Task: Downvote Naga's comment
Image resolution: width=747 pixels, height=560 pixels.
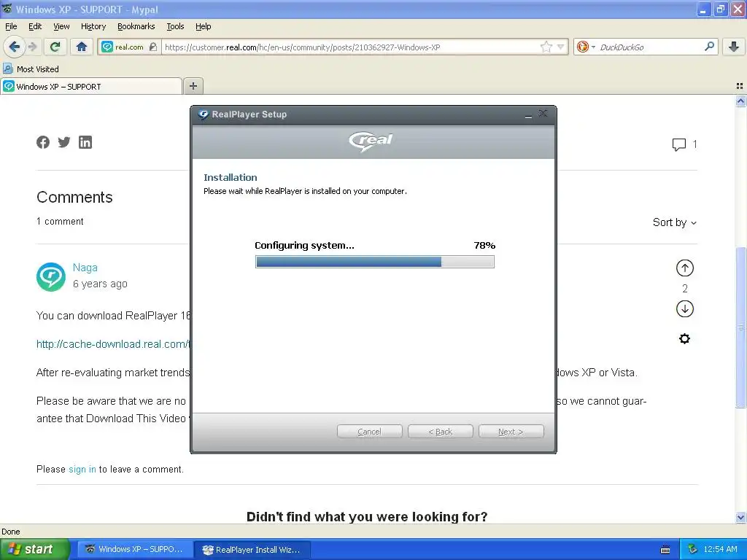Action: point(684,309)
